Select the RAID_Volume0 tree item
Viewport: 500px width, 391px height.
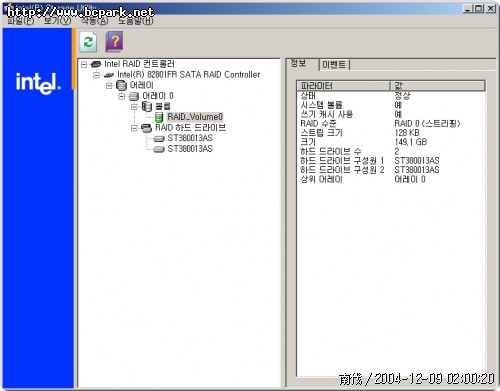pyautogui.click(x=195, y=117)
